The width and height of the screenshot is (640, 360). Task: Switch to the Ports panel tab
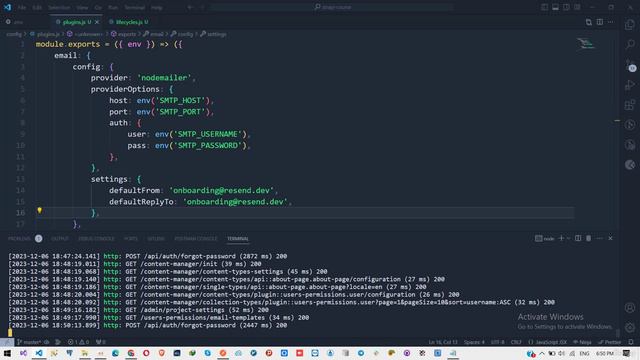pyautogui.click(x=131, y=239)
